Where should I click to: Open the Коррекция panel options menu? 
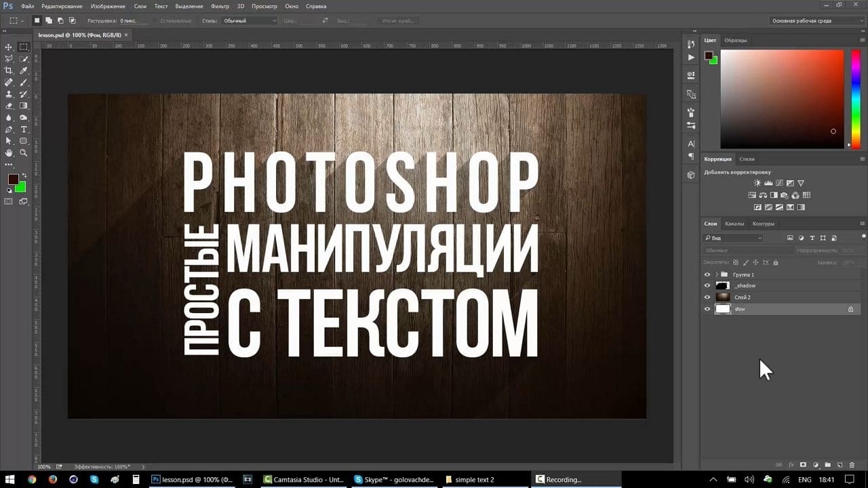(863, 159)
